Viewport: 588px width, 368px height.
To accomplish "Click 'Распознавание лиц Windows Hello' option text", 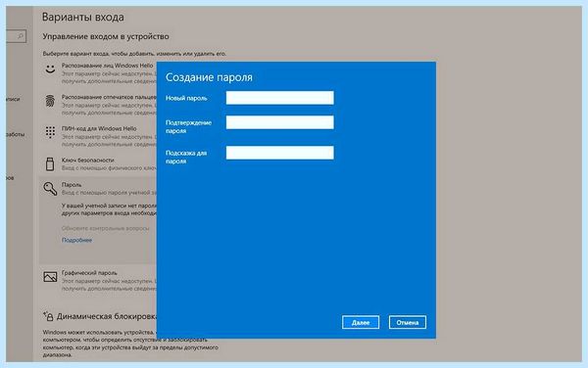I will pos(107,66).
